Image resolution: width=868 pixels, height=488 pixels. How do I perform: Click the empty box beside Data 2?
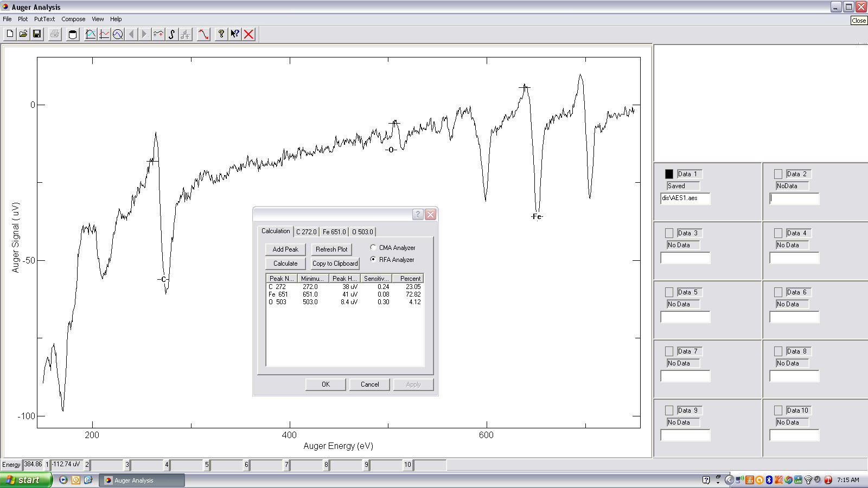(x=778, y=174)
